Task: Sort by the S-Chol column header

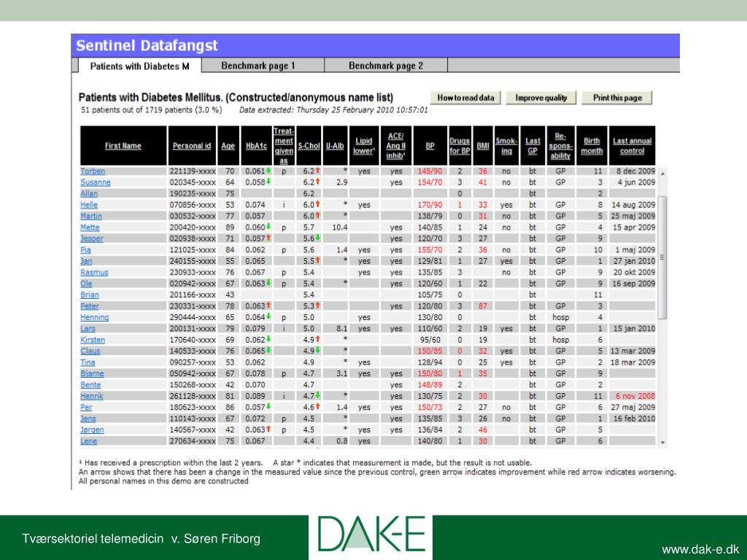Action: coord(309,146)
